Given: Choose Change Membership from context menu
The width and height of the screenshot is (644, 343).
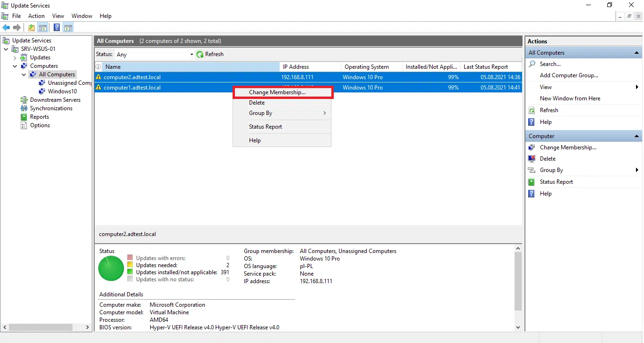Looking at the screenshot, I should (x=277, y=92).
